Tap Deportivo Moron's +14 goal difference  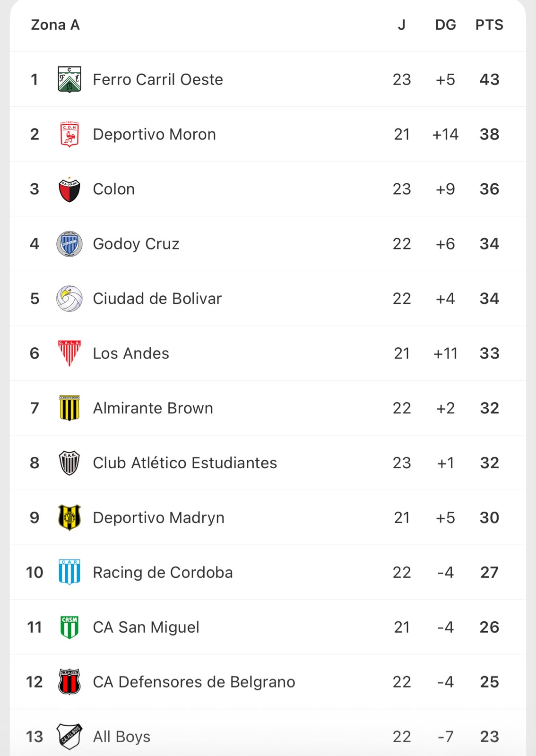point(445,134)
